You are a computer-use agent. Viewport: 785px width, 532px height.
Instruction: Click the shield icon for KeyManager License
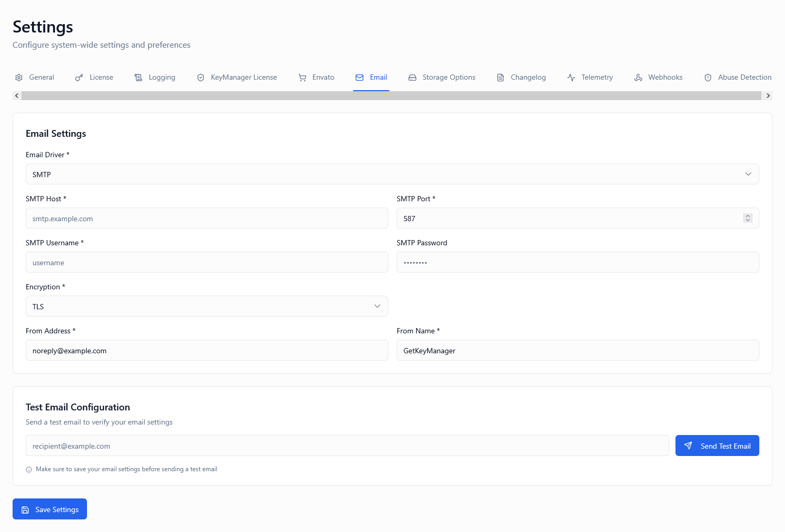201,77
